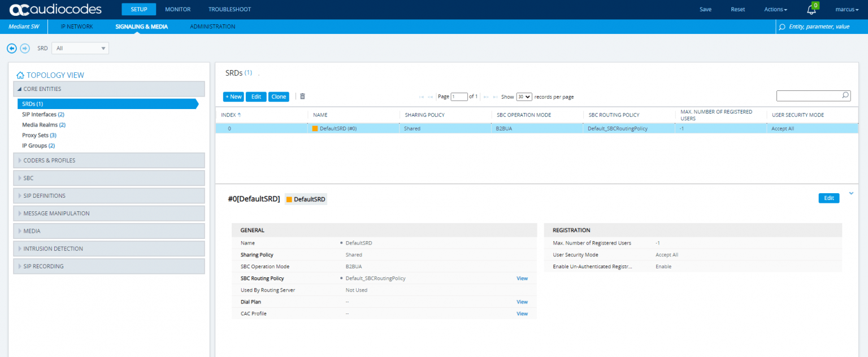Open the Actions menu

(775, 10)
